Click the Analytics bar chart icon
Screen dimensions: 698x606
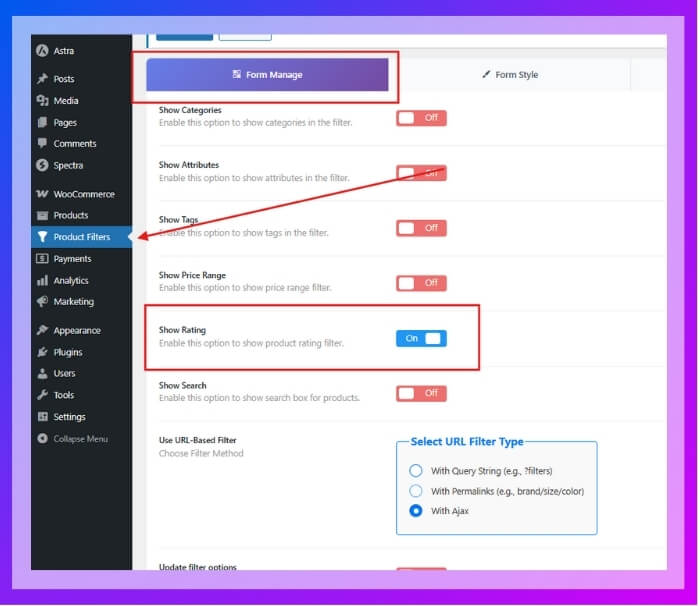tap(42, 281)
